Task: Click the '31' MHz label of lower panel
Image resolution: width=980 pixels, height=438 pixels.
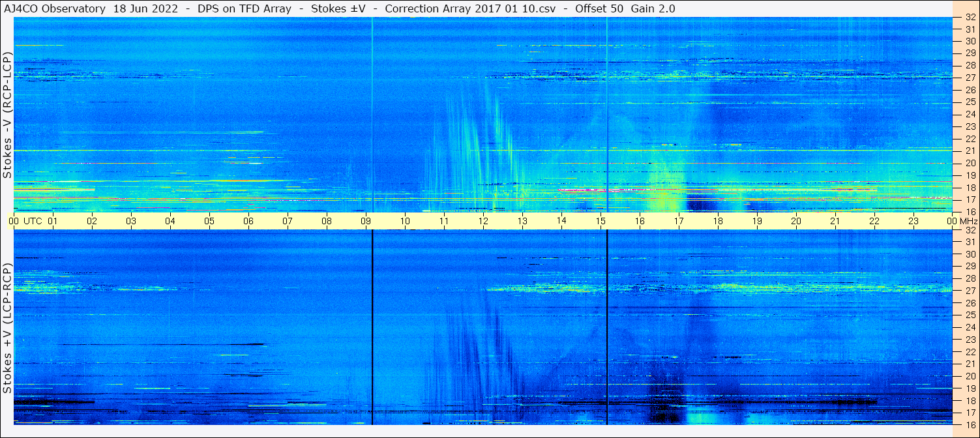Action: (x=970, y=242)
